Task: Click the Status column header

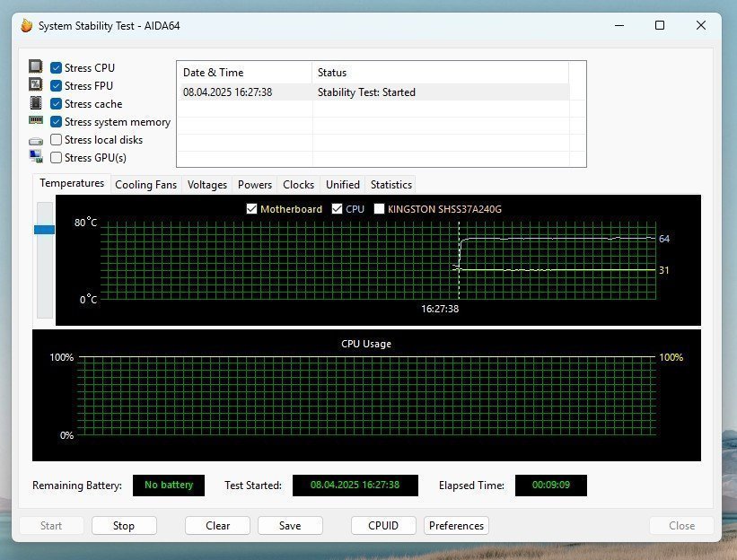Action: click(x=440, y=73)
